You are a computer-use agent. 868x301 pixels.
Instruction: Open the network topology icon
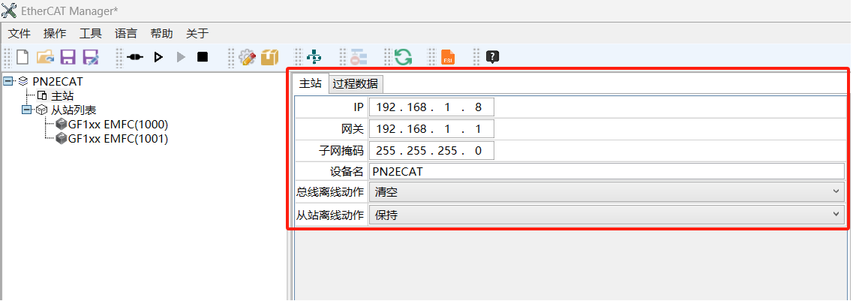click(x=314, y=56)
